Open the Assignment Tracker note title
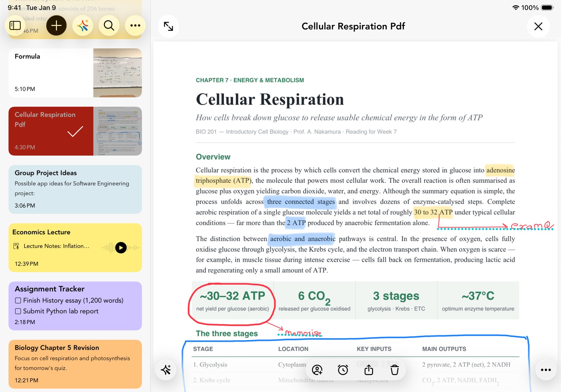 49,289
